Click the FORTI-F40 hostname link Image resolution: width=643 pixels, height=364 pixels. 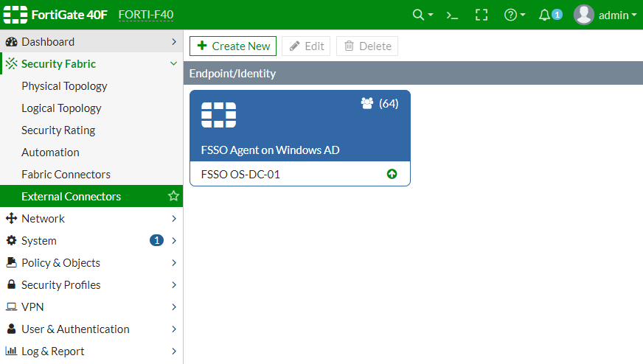[x=146, y=15]
